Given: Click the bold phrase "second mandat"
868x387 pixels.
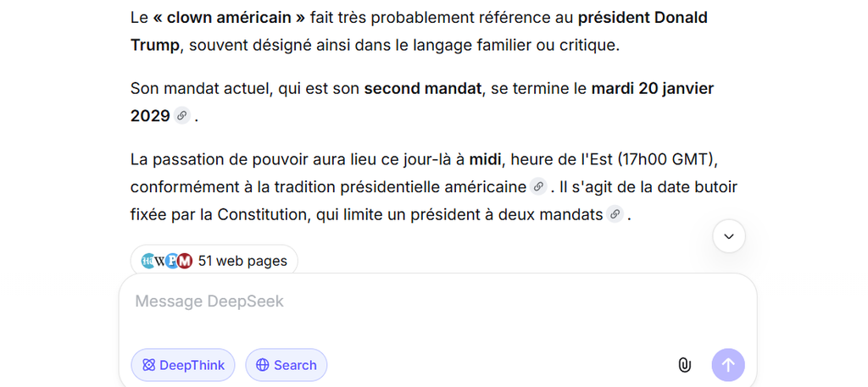Looking at the screenshot, I should click(x=423, y=88).
